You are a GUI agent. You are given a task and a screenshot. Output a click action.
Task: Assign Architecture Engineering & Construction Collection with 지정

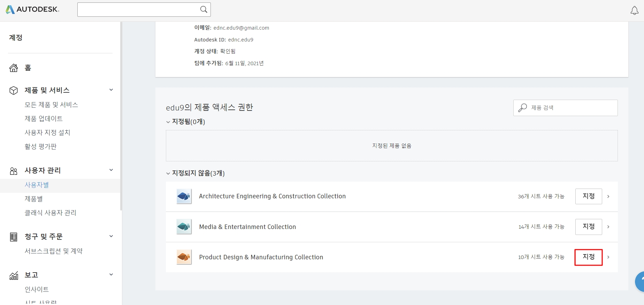click(x=589, y=196)
